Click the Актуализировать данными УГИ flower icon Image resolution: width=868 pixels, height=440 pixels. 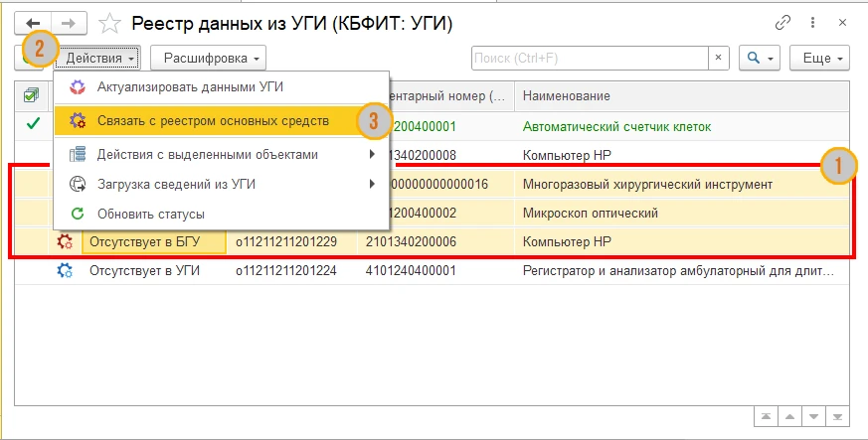[x=78, y=87]
